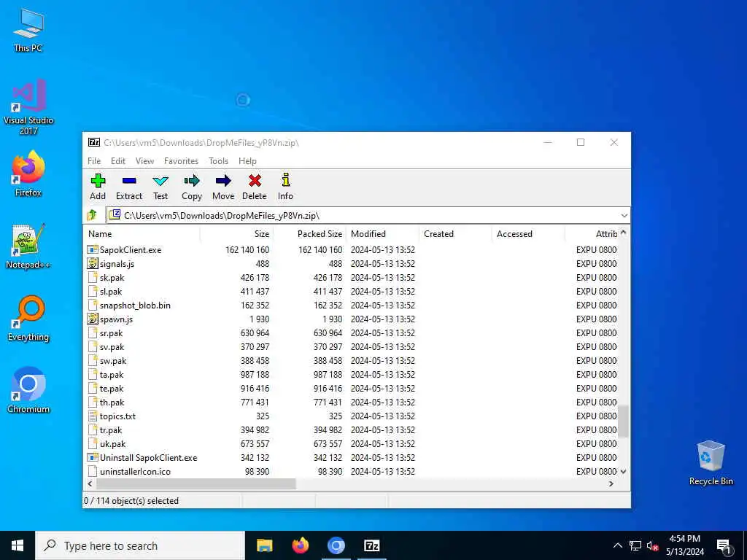
Task: Click the 7-Zip title bar icon
Action: click(94, 142)
